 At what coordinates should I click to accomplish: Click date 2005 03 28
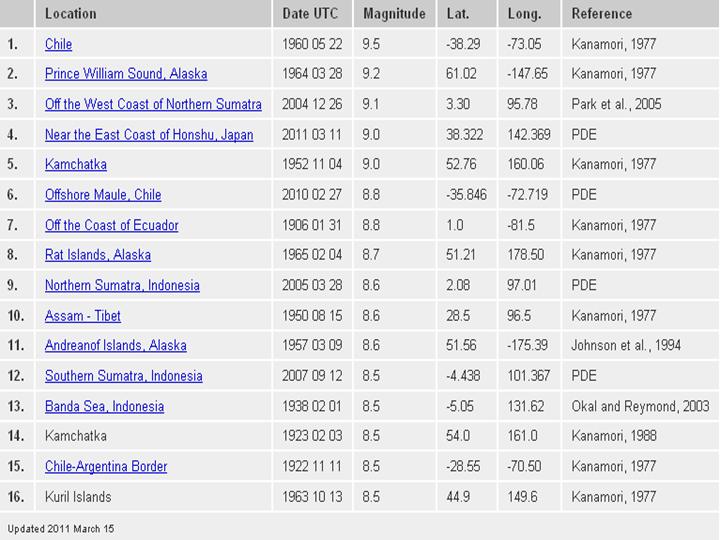click(312, 285)
